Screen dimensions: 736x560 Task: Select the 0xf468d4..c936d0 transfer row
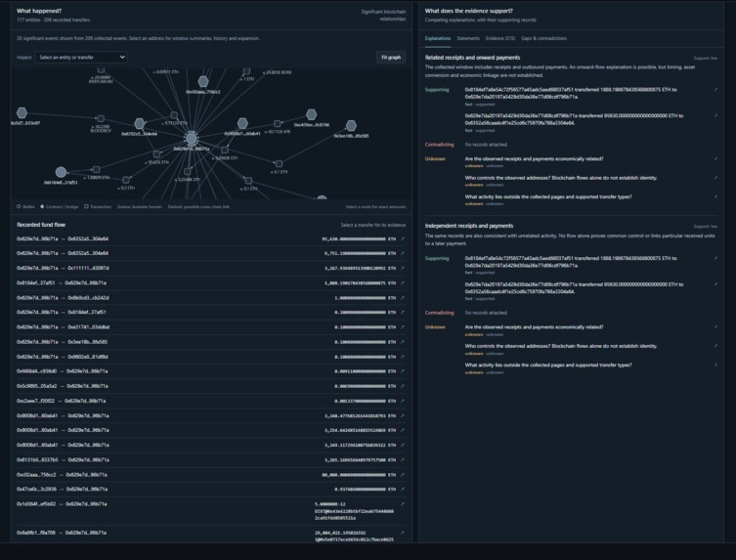click(x=211, y=371)
